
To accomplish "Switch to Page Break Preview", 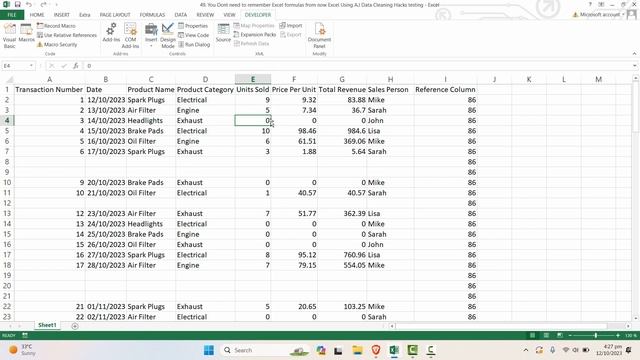I will 560,335.
